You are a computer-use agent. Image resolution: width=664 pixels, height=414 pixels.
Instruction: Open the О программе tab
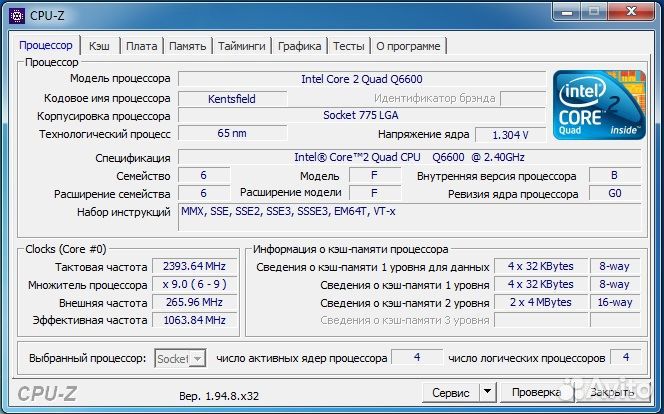(408, 46)
